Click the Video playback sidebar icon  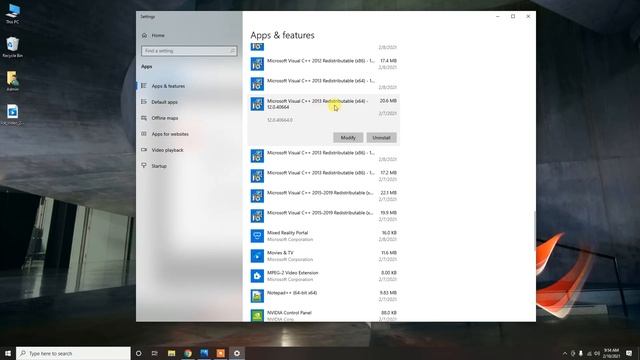click(x=144, y=150)
